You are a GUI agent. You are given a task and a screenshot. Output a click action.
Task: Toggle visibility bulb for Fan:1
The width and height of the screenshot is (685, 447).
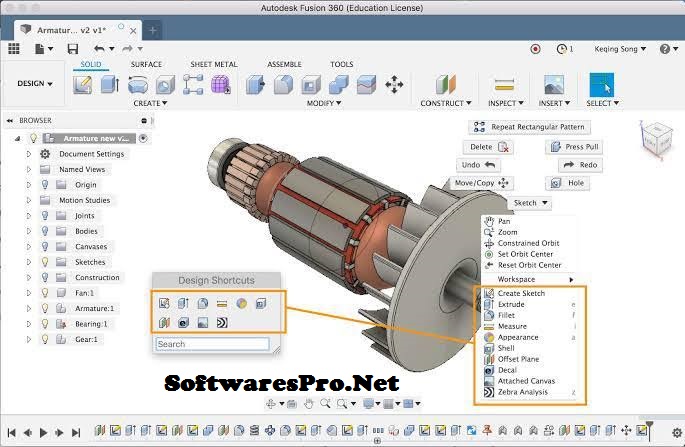[45, 293]
